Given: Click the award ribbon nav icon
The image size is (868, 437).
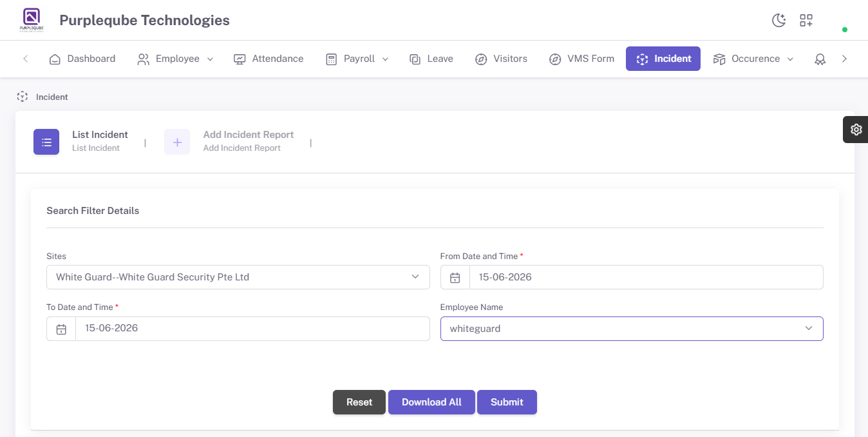Looking at the screenshot, I should [x=820, y=59].
